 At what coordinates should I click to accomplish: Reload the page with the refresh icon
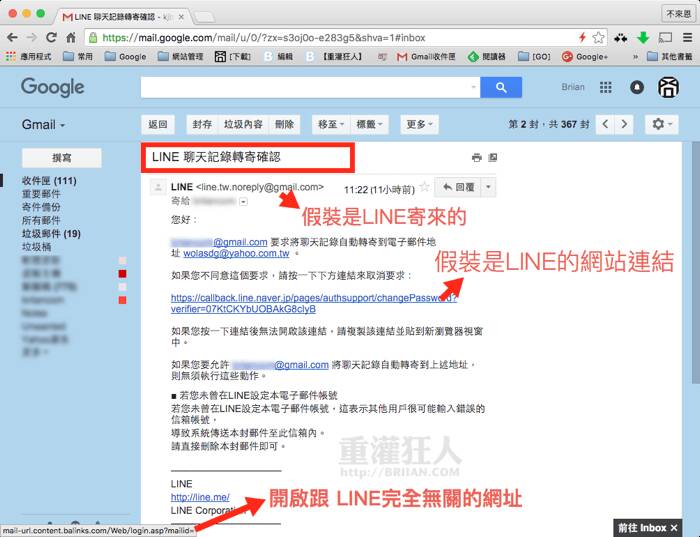pyautogui.click(x=51, y=37)
